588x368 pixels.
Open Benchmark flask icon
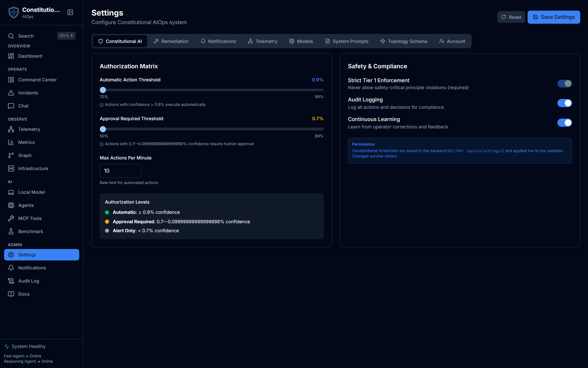pyautogui.click(x=11, y=231)
